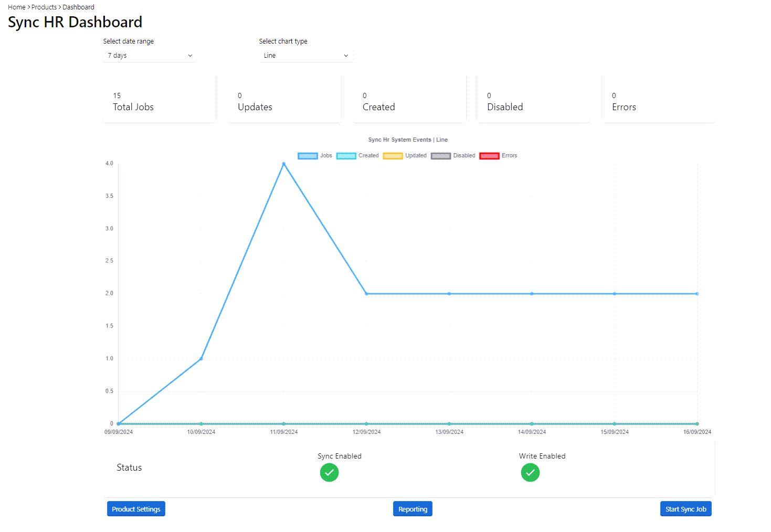The width and height of the screenshot is (771, 532).
Task: Go to Home in breadcrumb
Action: point(16,7)
